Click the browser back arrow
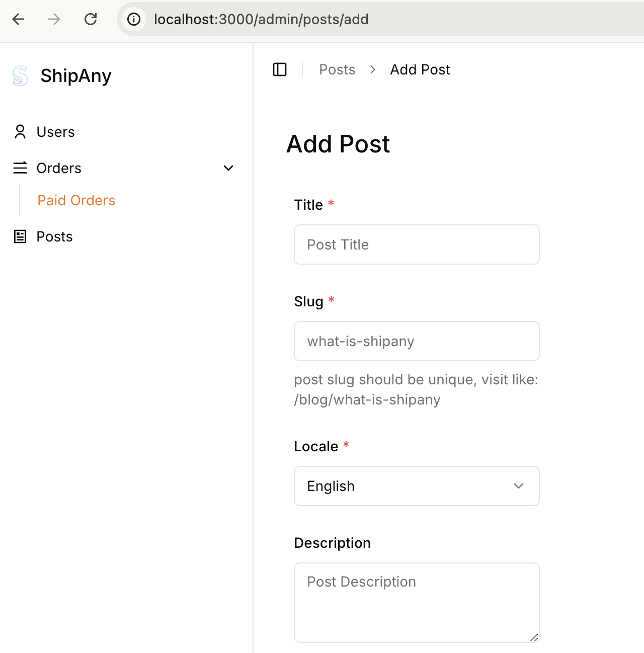Viewport: 644px width, 653px height. (x=18, y=19)
